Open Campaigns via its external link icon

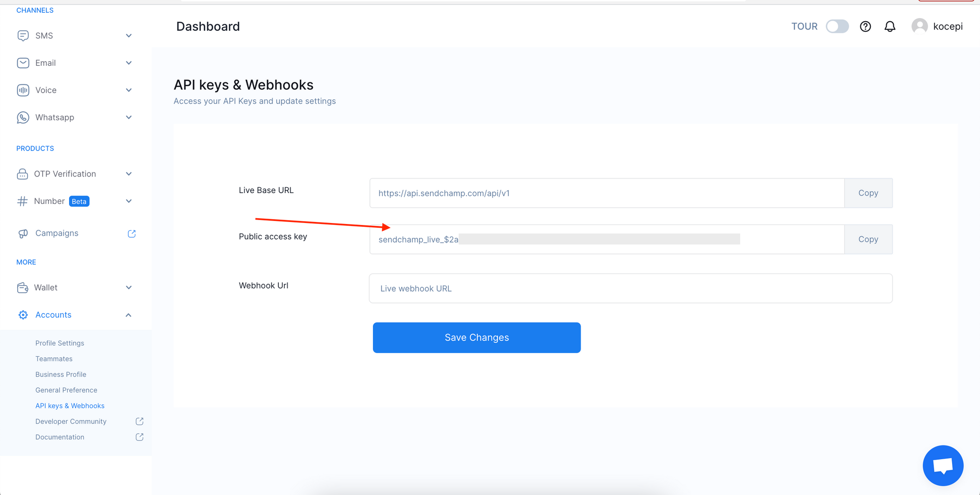(x=131, y=233)
